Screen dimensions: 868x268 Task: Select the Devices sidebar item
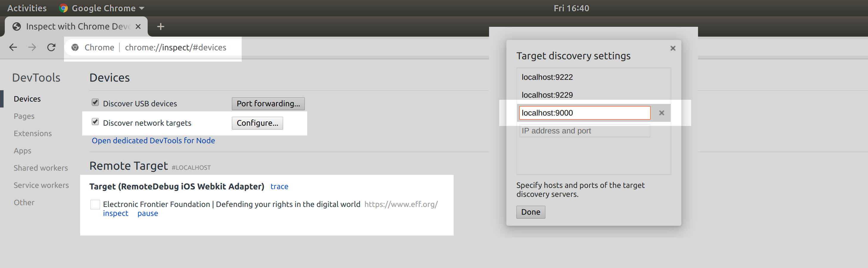click(27, 99)
